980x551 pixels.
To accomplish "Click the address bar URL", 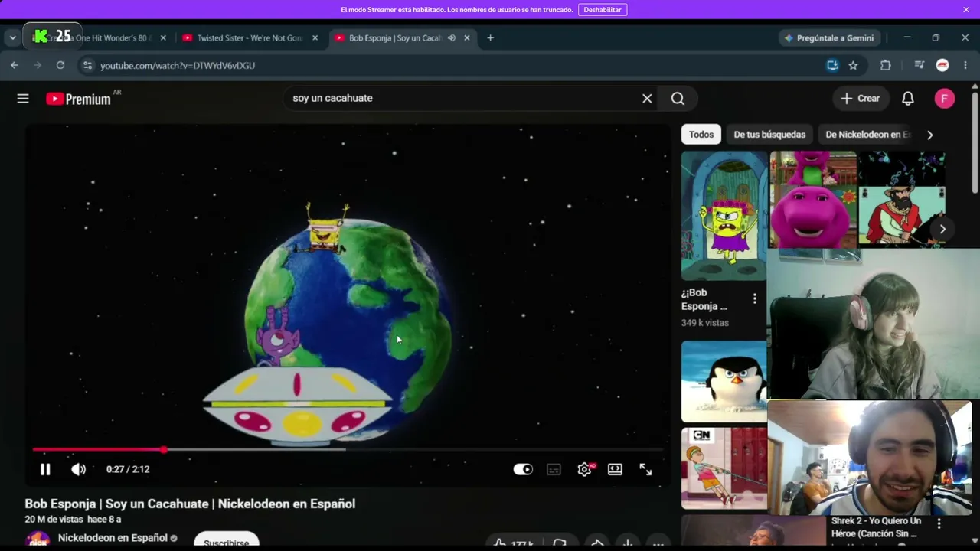I will pyautogui.click(x=178, y=66).
